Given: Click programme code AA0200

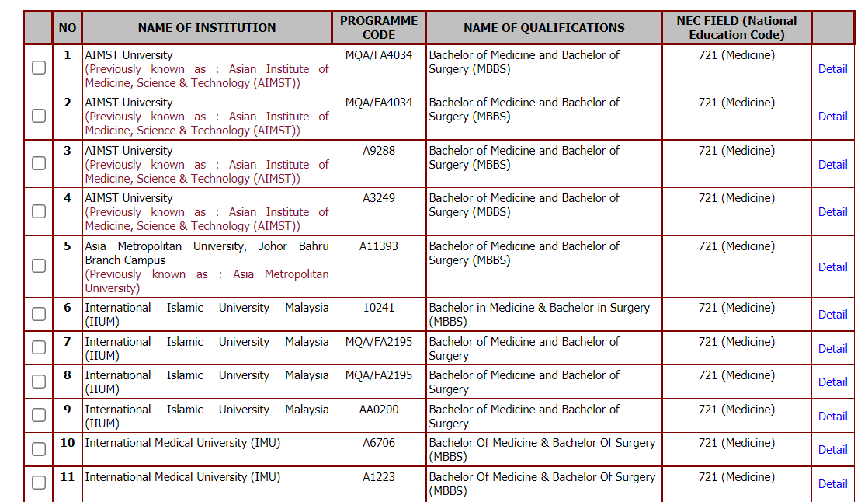Looking at the screenshot, I should [379, 410].
